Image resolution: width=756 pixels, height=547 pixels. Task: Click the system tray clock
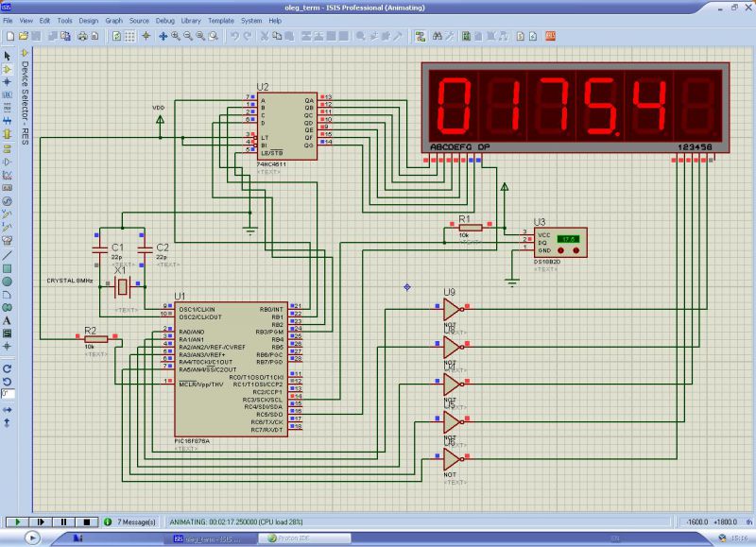(739, 538)
